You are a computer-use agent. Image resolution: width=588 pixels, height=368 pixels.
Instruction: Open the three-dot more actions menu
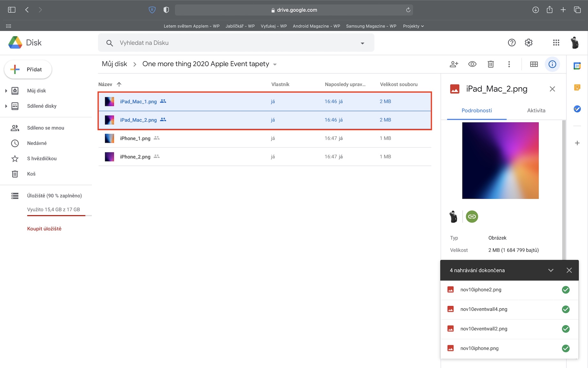pyautogui.click(x=509, y=64)
